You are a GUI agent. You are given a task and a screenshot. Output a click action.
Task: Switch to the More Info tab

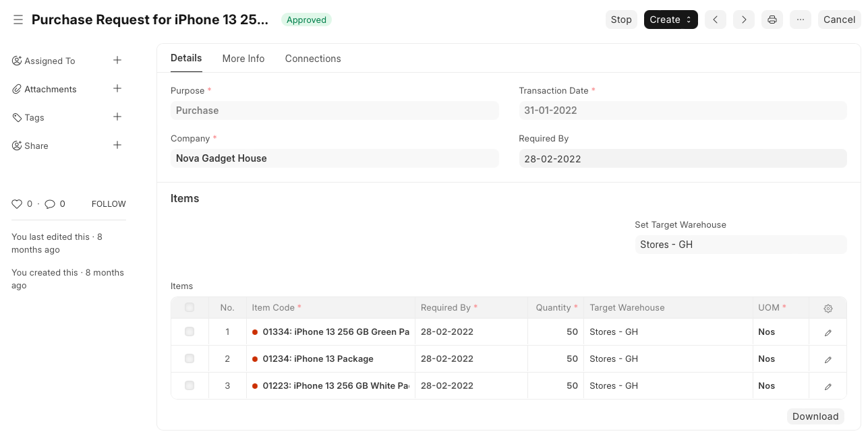pos(243,59)
